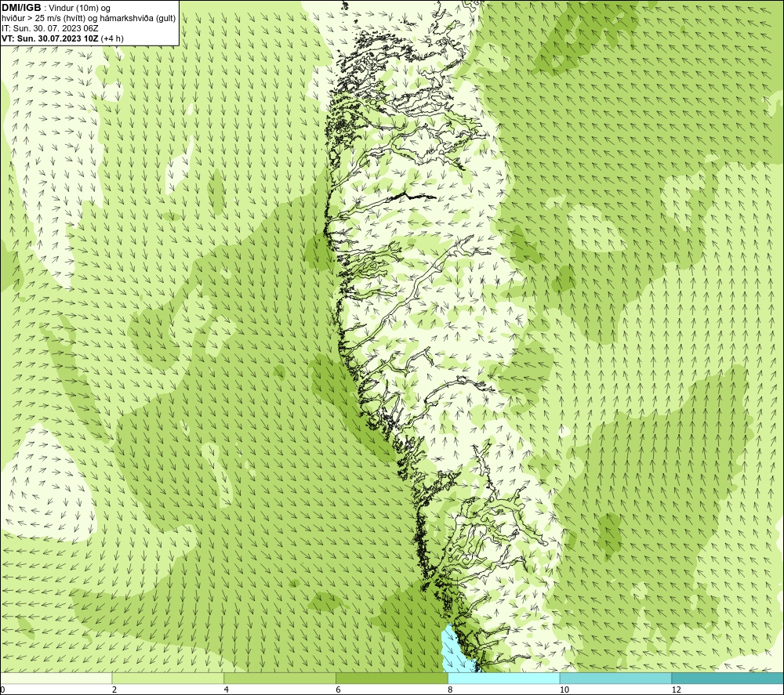Click the scale label 10

pyautogui.click(x=564, y=690)
